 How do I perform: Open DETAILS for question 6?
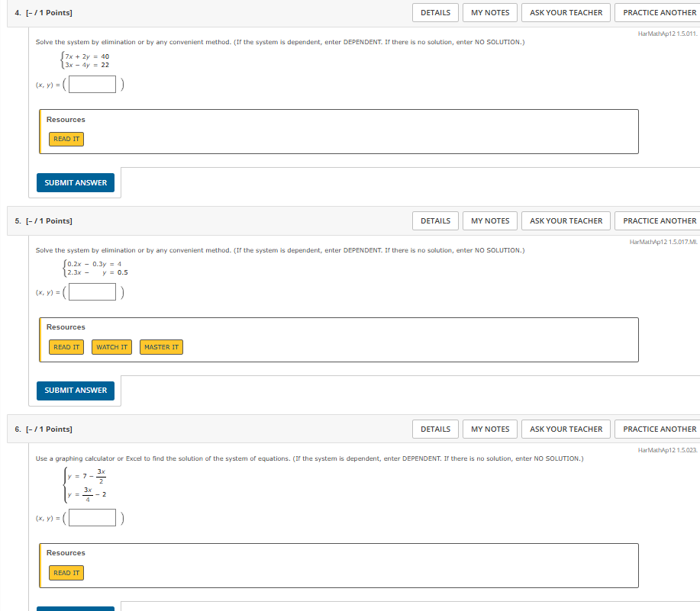coord(435,429)
